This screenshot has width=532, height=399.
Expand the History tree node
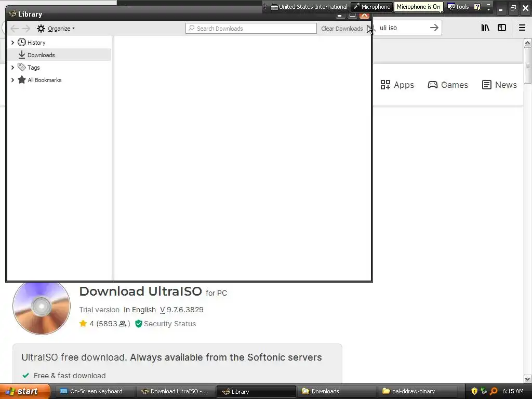point(12,43)
